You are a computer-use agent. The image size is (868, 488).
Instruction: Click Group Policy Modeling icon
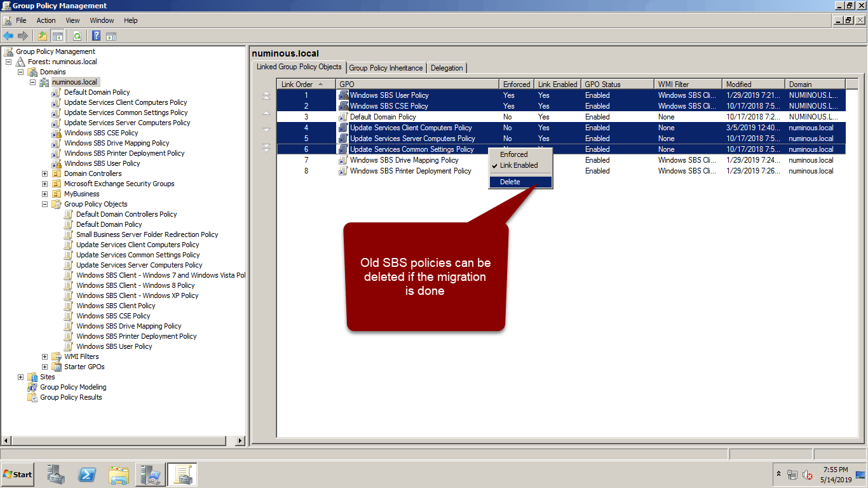[32, 387]
